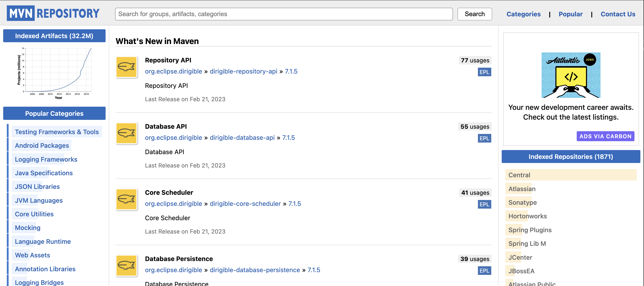Open org.eclipse.dirigible group in Database API row

[174, 138]
